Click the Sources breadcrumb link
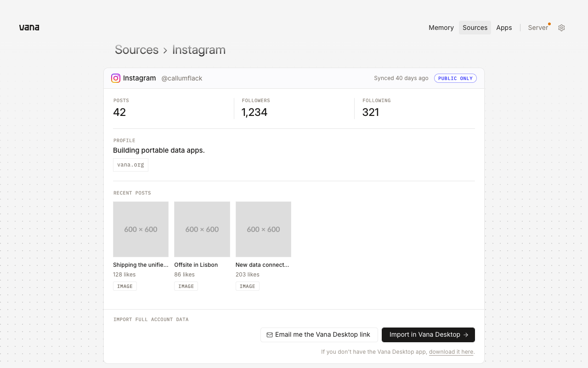Screen dimensions: 588x368 [x=136, y=50]
